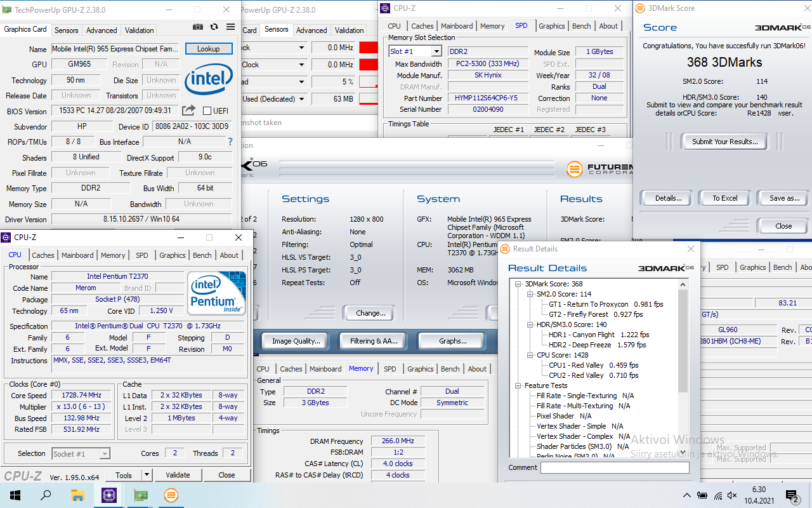Select GT1 - Return To Proxycon tree row

pyautogui.click(x=606, y=304)
